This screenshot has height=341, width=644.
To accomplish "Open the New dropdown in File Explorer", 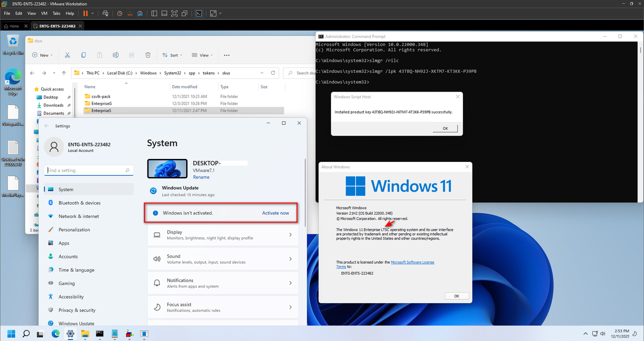I will click(x=42, y=55).
